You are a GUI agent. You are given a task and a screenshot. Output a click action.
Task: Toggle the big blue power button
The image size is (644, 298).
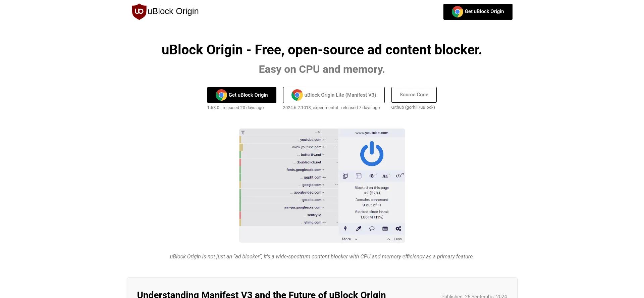point(372,154)
